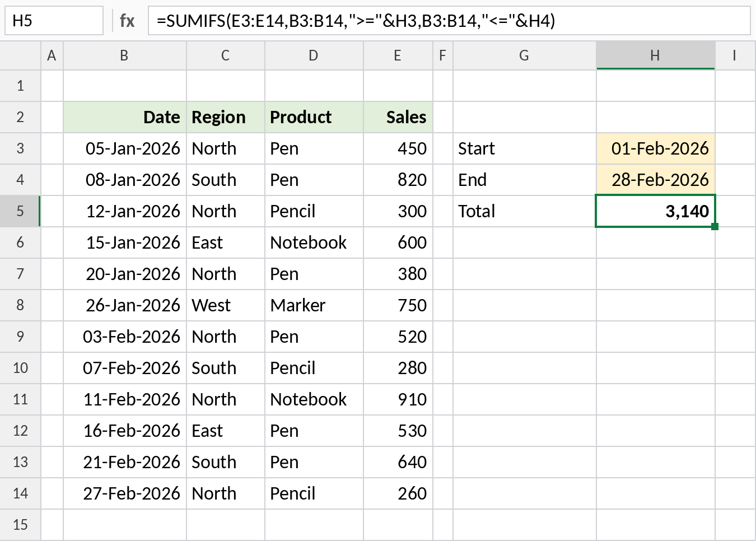Select the Total result cell 3,140

(x=655, y=211)
